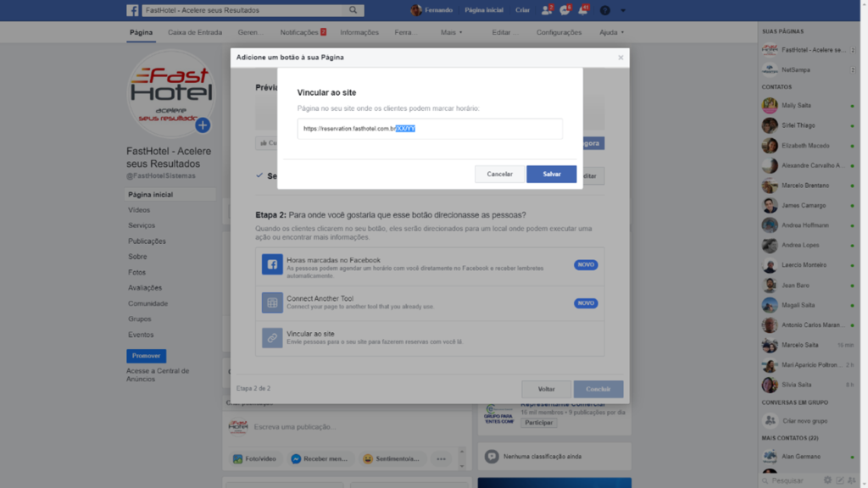
Task: Open the Notificações tab
Action: (303, 32)
